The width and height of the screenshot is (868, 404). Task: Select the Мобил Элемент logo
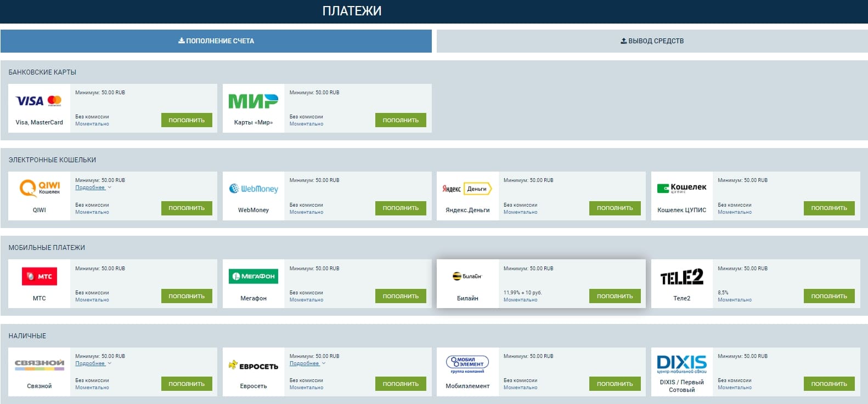click(x=467, y=364)
